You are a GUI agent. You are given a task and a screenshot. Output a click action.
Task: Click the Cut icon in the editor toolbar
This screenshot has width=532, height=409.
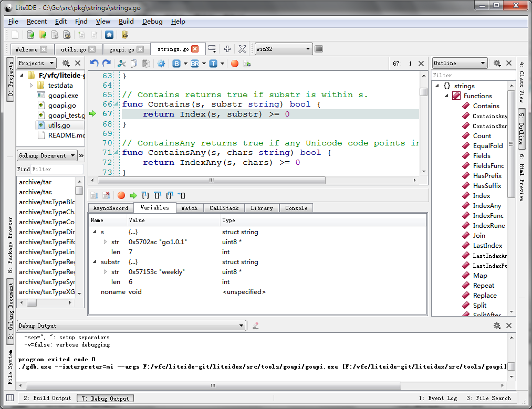(122, 62)
